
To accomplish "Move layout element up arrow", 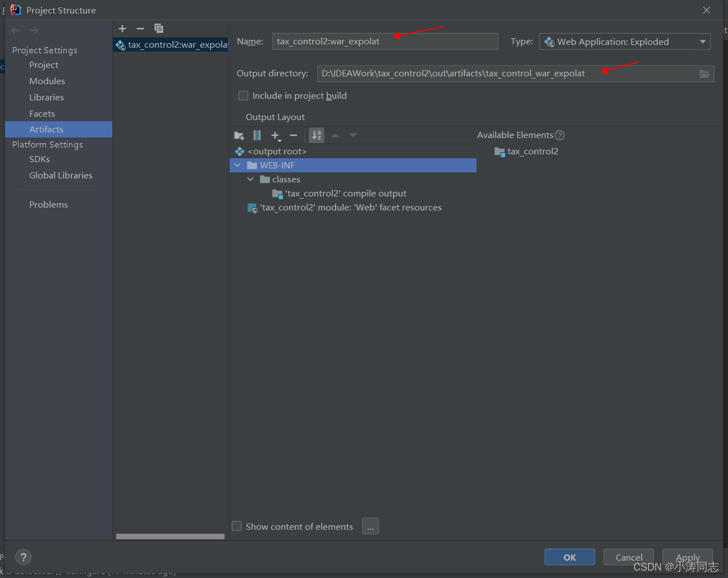I will [x=335, y=135].
